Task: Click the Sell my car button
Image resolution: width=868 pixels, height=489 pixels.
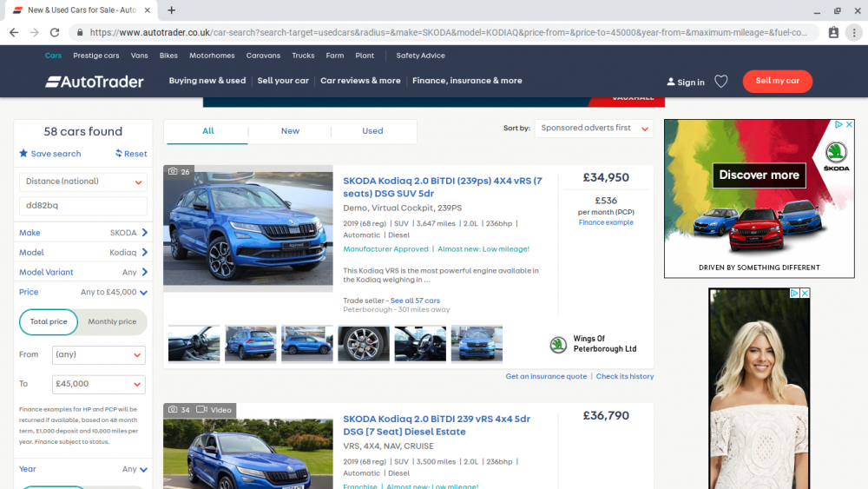Action: point(777,82)
